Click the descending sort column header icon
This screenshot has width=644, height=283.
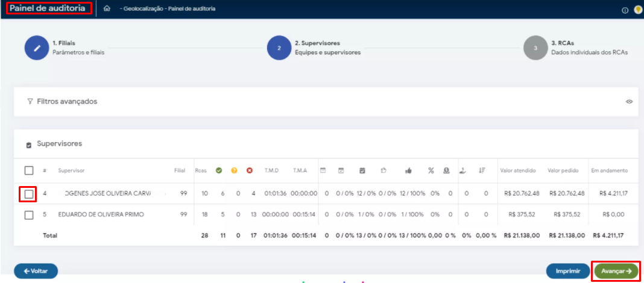(x=482, y=170)
